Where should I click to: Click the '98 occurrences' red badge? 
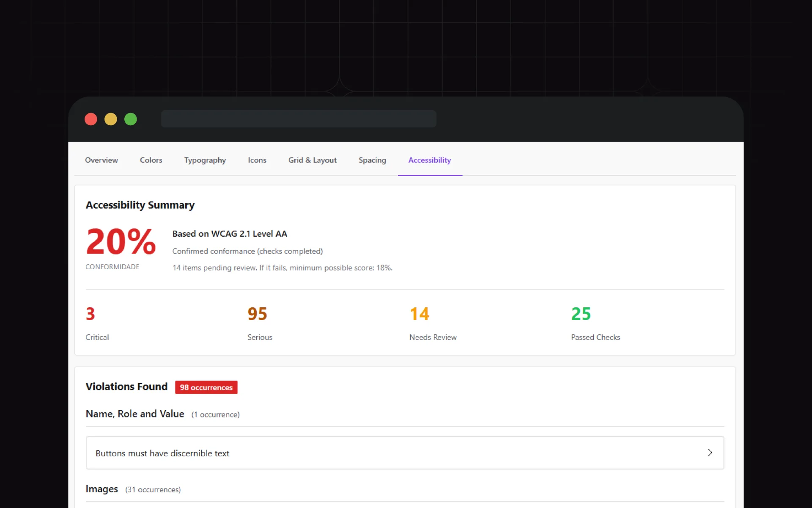[x=206, y=387]
